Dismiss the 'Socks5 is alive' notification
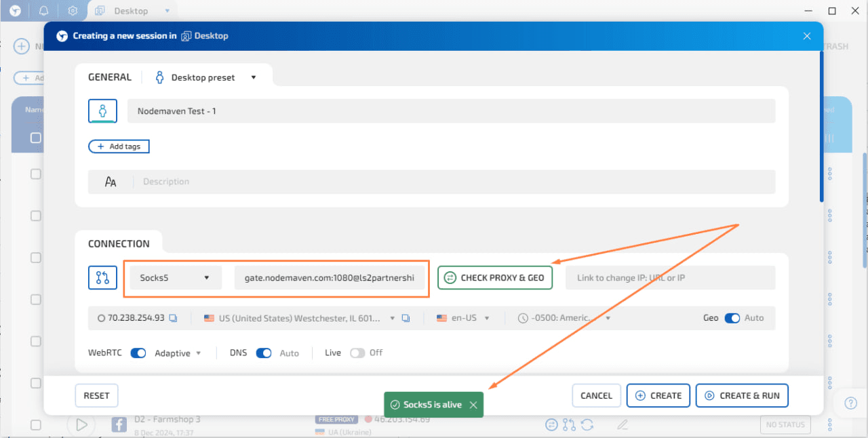The width and height of the screenshot is (868, 438). click(473, 405)
